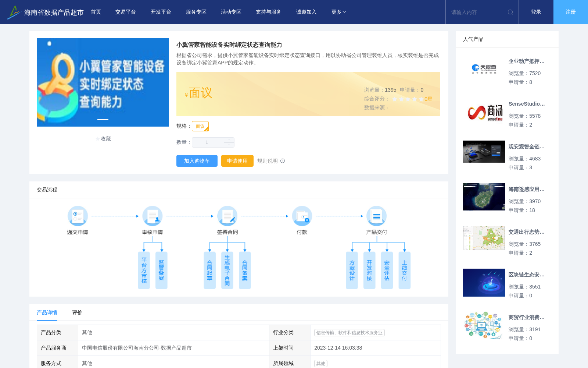The width and height of the screenshot is (588, 368).
Task: Open 海南遥感应用 product thumbnail
Action: pyautogui.click(x=484, y=197)
